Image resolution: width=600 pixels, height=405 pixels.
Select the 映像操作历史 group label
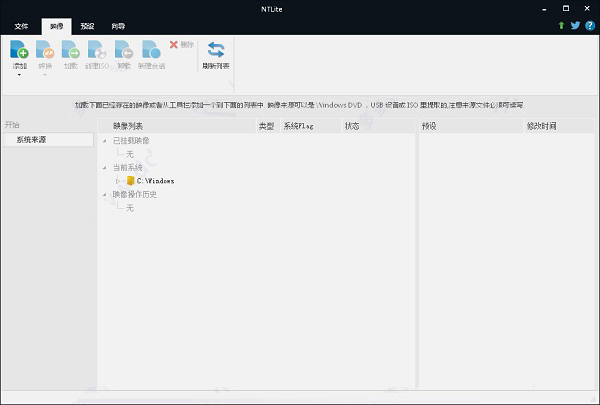tap(135, 195)
